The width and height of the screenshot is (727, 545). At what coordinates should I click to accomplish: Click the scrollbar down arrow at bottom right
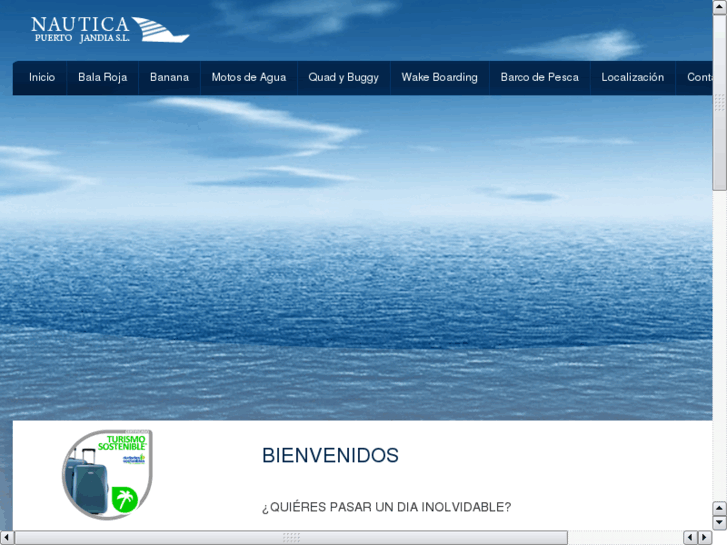[720, 522]
